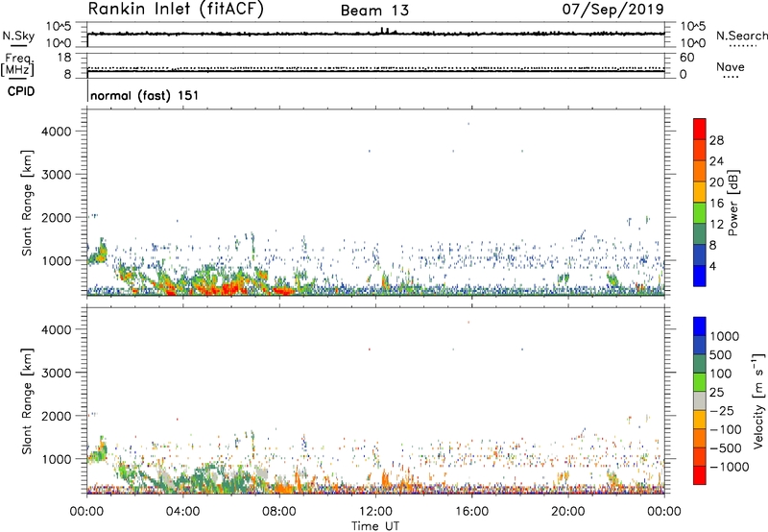
Task: Pick the red bottom velocity colorbar segment
Action: (x=700, y=475)
